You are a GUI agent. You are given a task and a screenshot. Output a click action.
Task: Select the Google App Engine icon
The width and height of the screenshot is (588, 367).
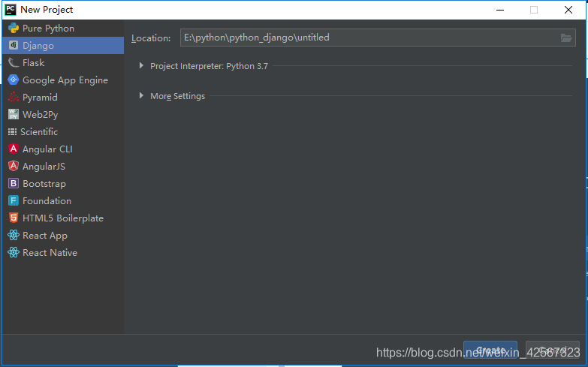[14, 80]
